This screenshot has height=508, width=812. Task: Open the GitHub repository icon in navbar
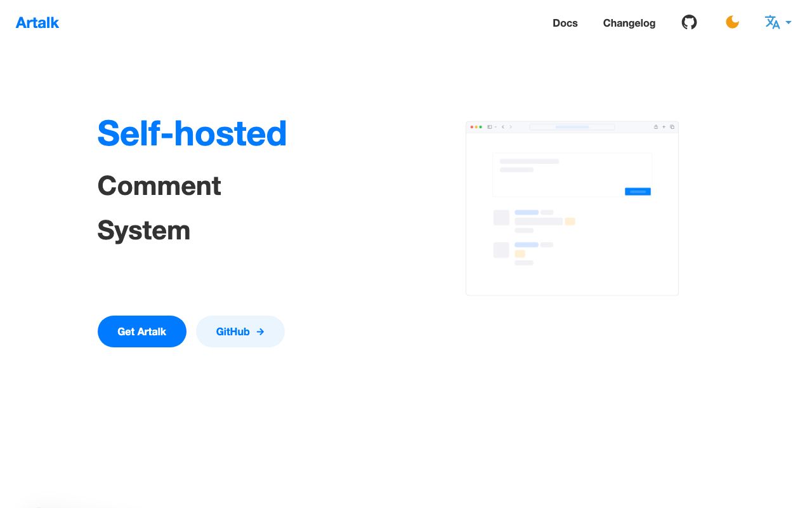pyautogui.click(x=689, y=22)
